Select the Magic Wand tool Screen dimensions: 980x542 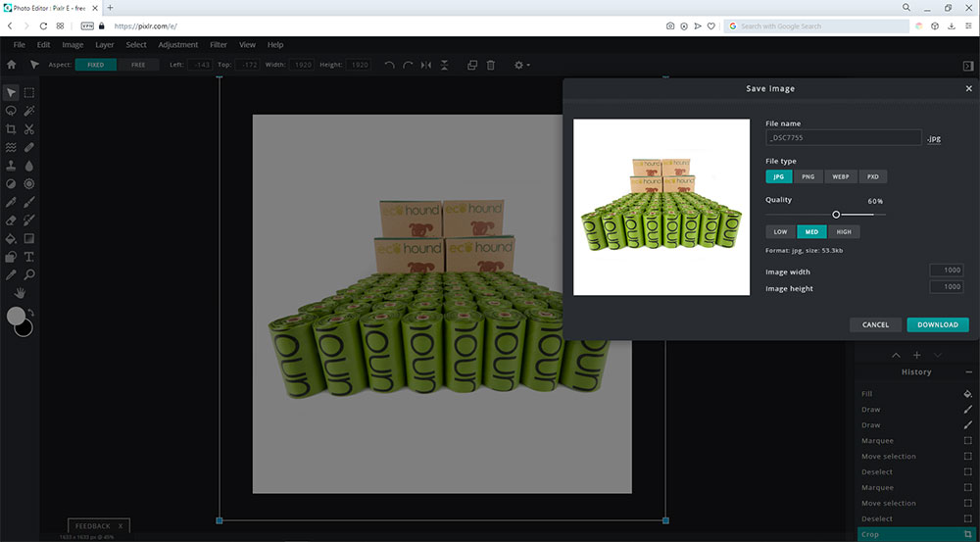click(x=28, y=111)
